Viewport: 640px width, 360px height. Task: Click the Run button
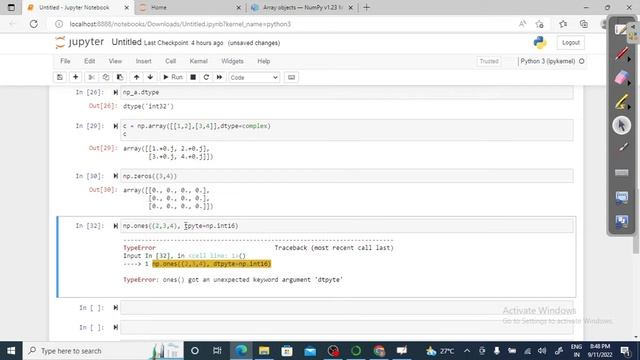173,77
